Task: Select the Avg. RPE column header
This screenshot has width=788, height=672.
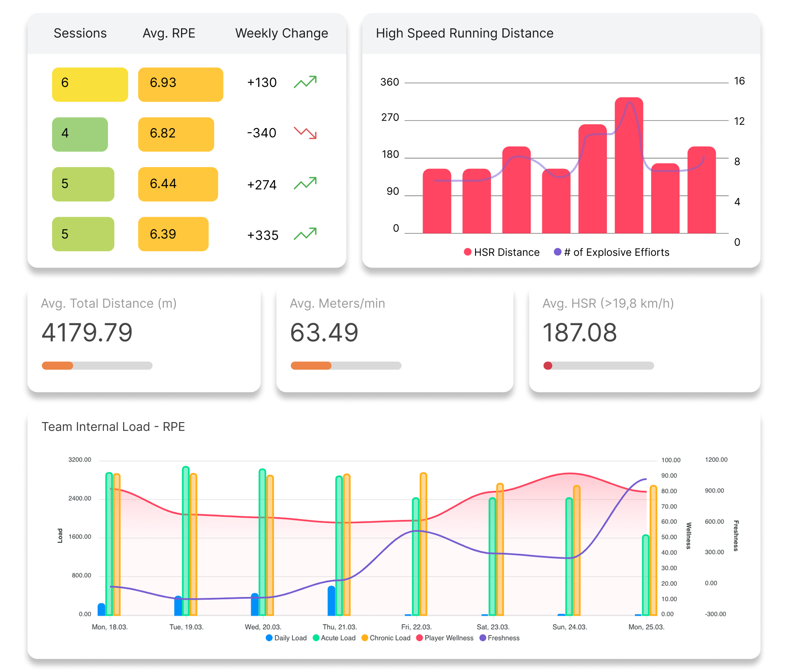Action: click(x=170, y=33)
